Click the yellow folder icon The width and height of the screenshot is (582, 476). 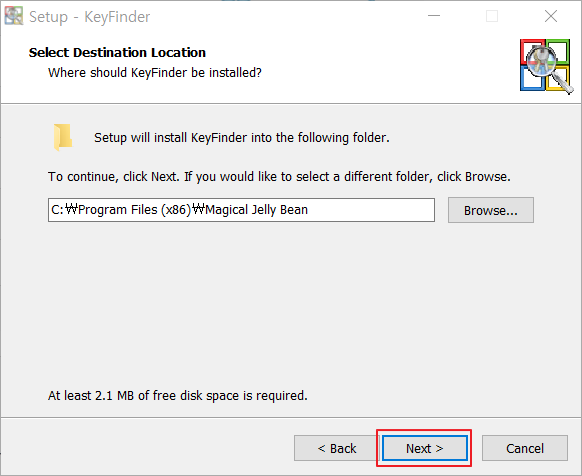[63, 137]
